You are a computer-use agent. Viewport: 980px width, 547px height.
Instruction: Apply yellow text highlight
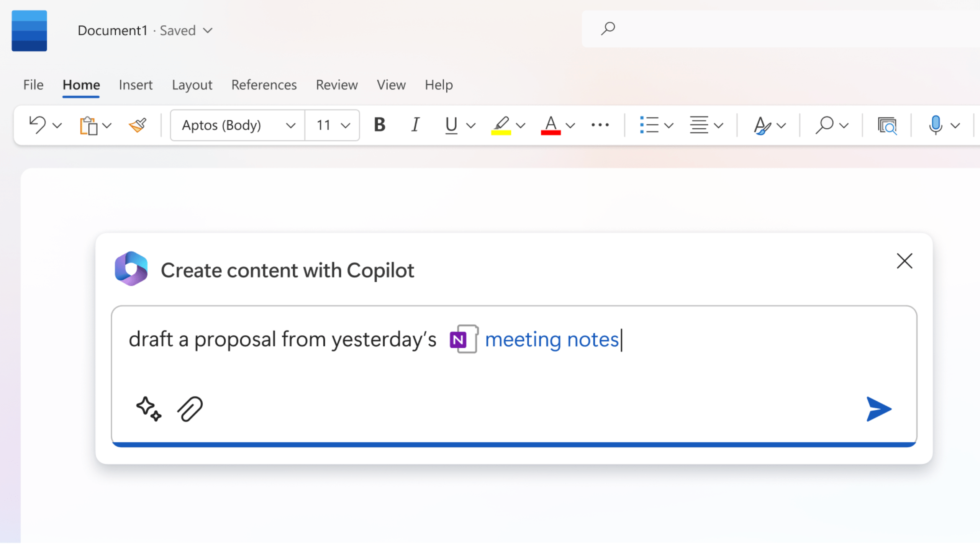click(x=502, y=125)
